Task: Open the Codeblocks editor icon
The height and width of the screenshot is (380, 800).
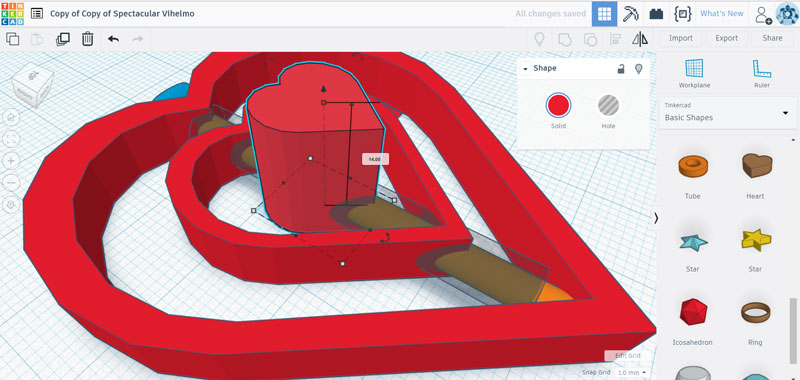Action: (x=682, y=14)
